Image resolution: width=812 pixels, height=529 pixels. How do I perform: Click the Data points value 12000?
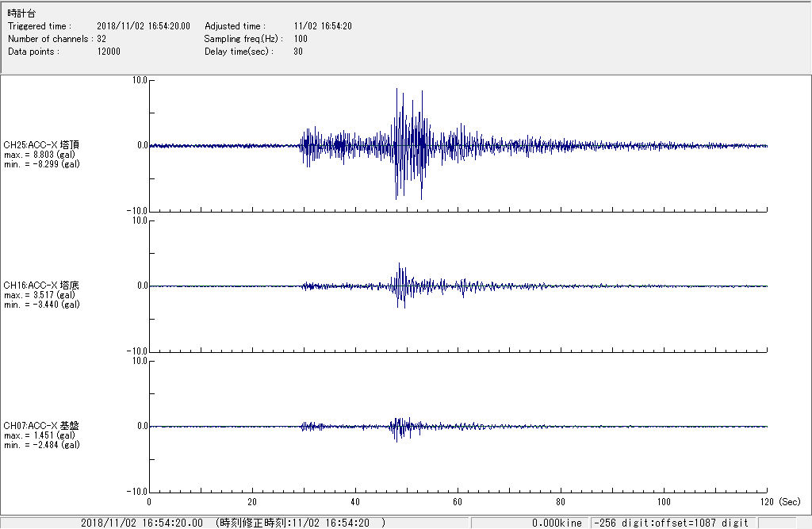pyautogui.click(x=109, y=52)
